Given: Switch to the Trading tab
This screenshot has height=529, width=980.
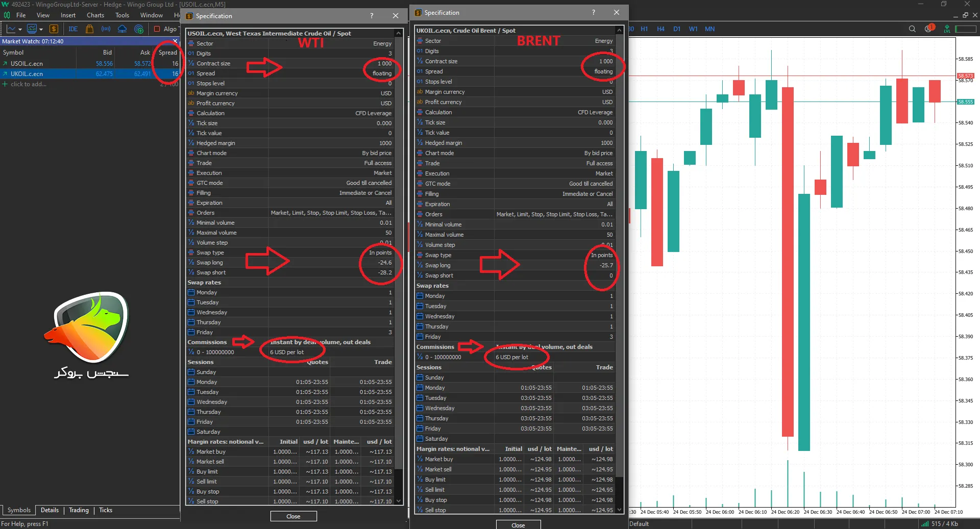Looking at the screenshot, I should (79, 510).
